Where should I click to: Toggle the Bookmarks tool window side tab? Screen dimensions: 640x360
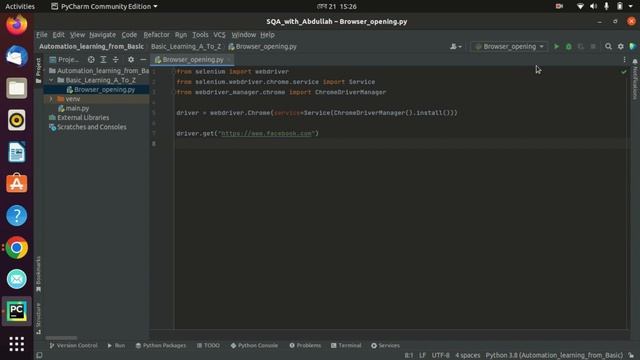[x=38, y=274]
